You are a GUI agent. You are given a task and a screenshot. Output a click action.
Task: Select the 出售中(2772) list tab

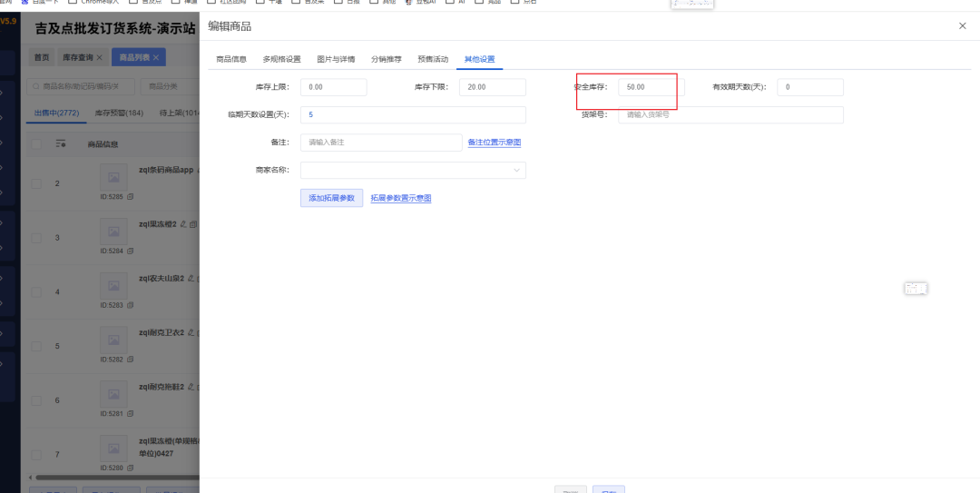[56, 113]
